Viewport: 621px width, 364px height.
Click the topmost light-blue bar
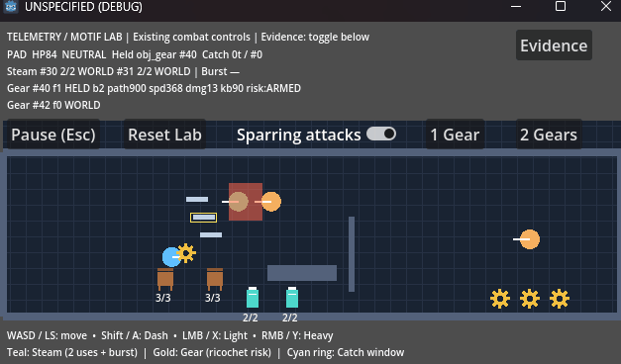pyautogui.click(x=197, y=200)
